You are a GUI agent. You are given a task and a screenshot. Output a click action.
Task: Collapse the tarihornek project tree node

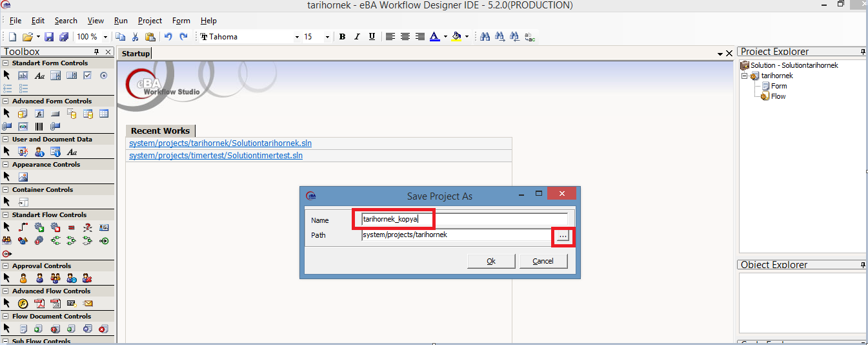(x=744, y=76)
